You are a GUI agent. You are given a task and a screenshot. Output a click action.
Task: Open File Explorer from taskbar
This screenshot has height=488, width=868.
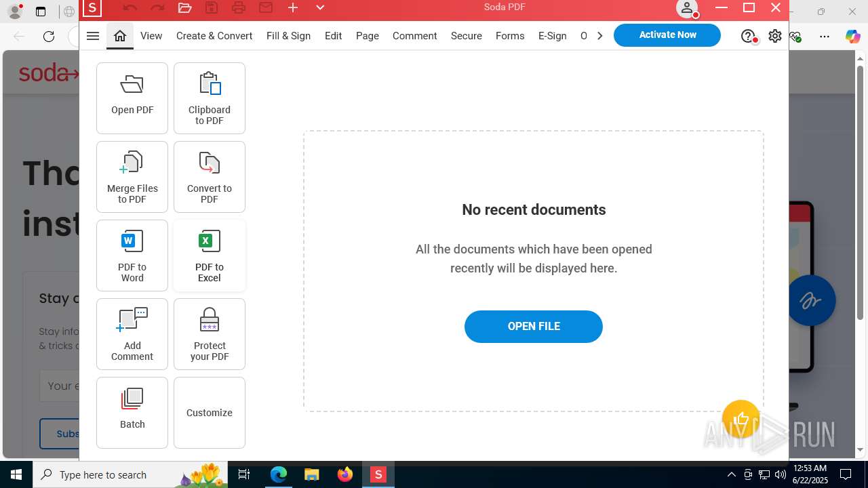click(x=312, y=474)
